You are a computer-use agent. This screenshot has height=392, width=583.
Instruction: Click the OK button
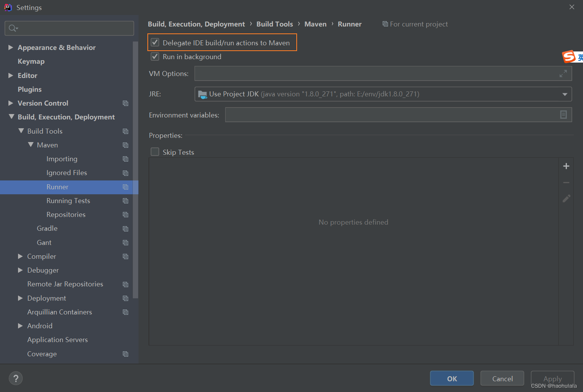click(x=452, y=379)
